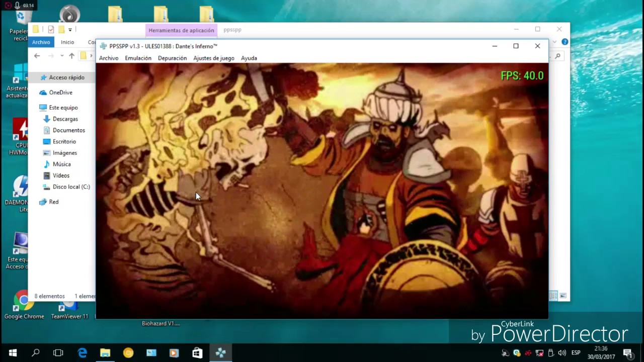Click the Explorer Forward arrow button

point(50,56)
